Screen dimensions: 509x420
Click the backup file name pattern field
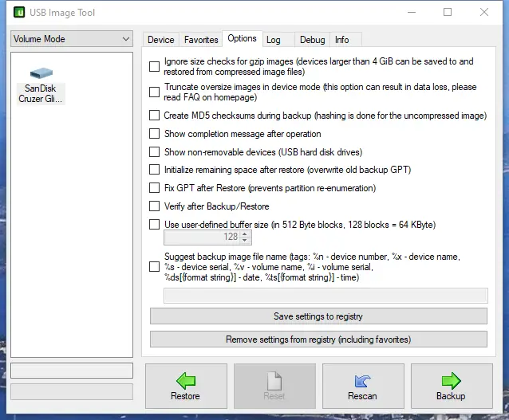tap(326, 296)
